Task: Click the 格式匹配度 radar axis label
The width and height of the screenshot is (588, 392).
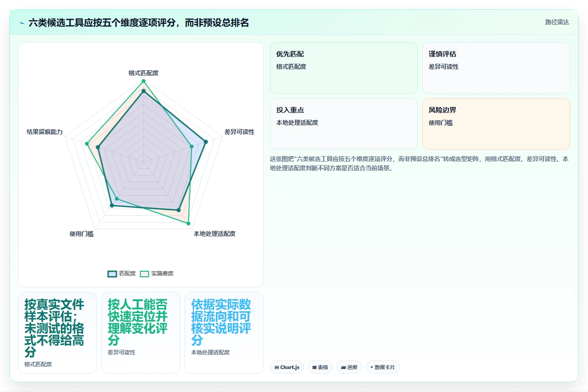Action: (x=143, y=73)
